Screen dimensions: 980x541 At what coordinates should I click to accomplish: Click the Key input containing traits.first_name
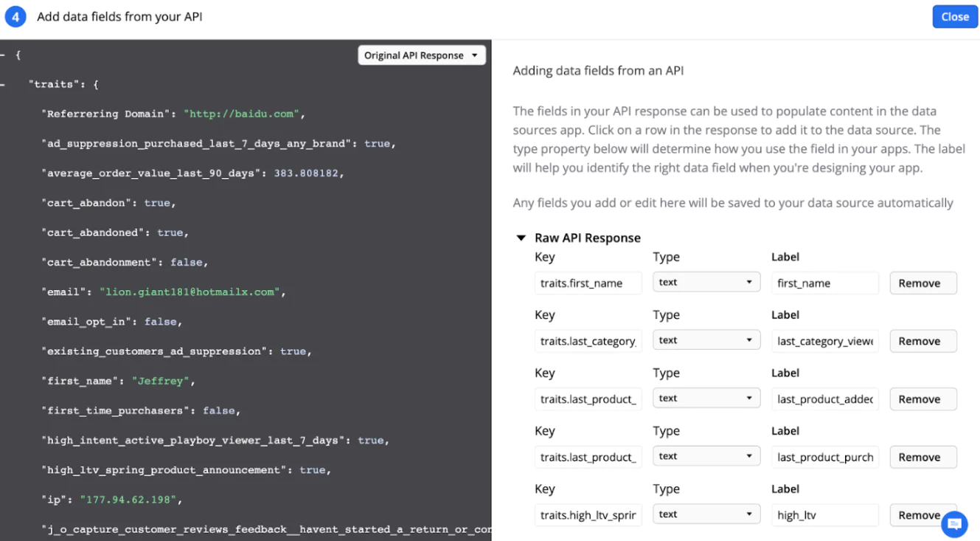[588, 283]
